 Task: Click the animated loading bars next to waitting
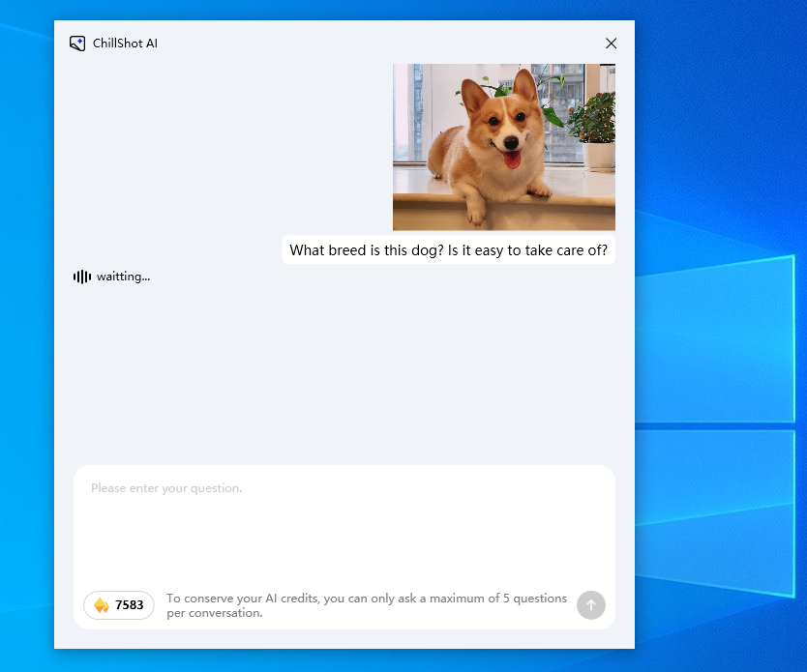pos(80,277)
